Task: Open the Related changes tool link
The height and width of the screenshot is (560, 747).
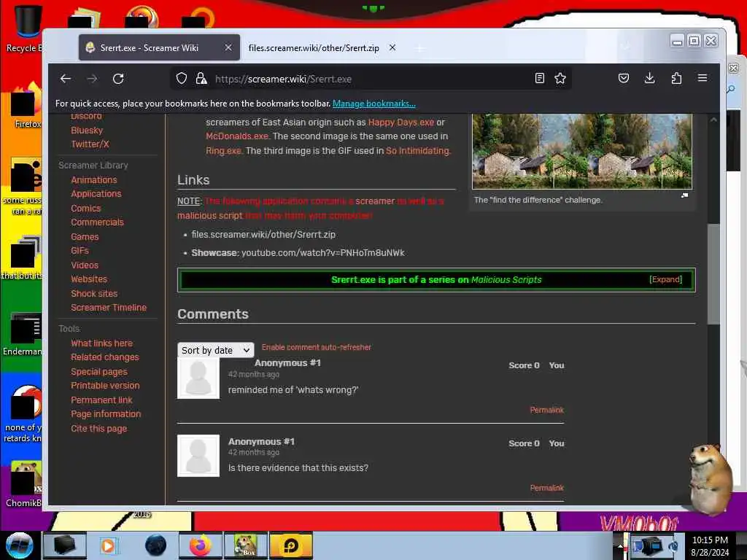Action: 105,357
